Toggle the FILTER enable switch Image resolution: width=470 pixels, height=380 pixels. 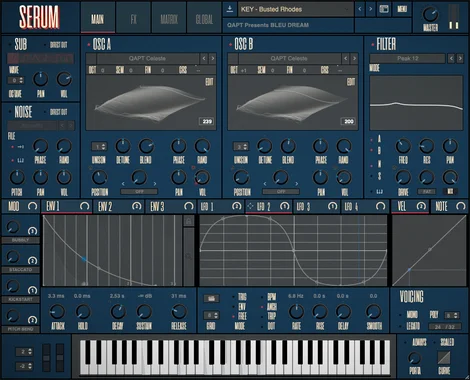point(372,44)
